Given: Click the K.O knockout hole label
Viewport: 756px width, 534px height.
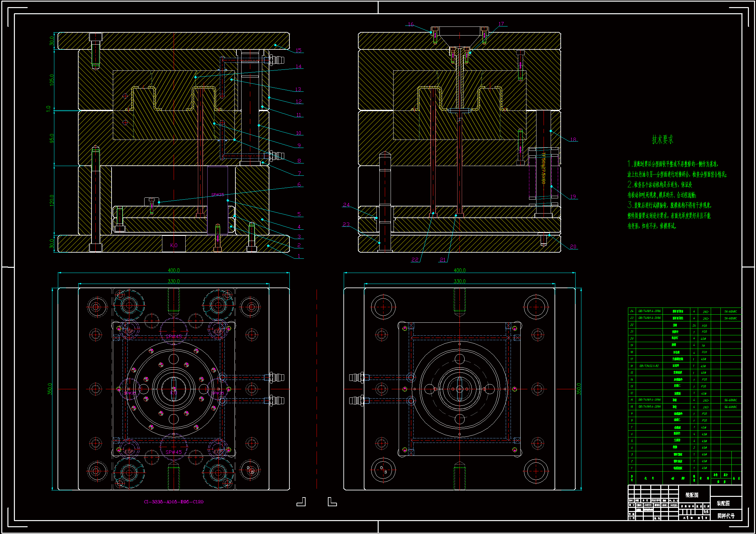Looking at the screenshot, I should point(174,245).
